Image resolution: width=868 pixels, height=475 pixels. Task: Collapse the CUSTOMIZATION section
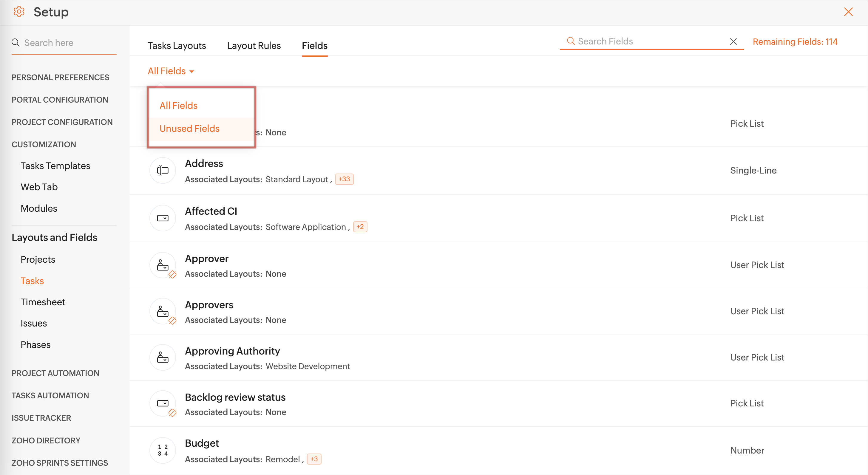[44, 145]
